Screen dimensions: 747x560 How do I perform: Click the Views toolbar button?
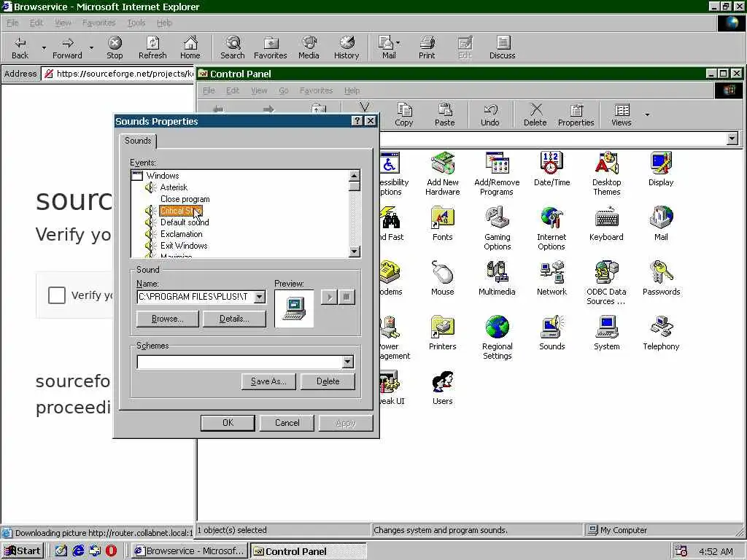click(622, 114)
